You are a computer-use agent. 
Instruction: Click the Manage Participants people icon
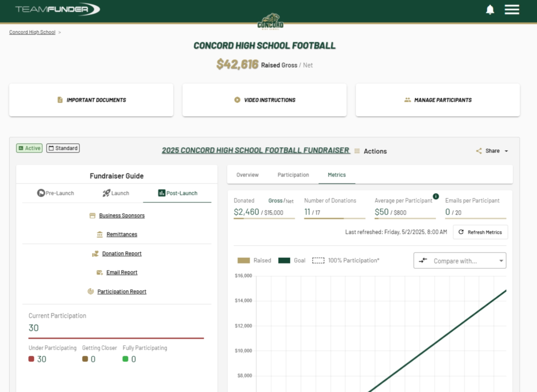[407, 100]
